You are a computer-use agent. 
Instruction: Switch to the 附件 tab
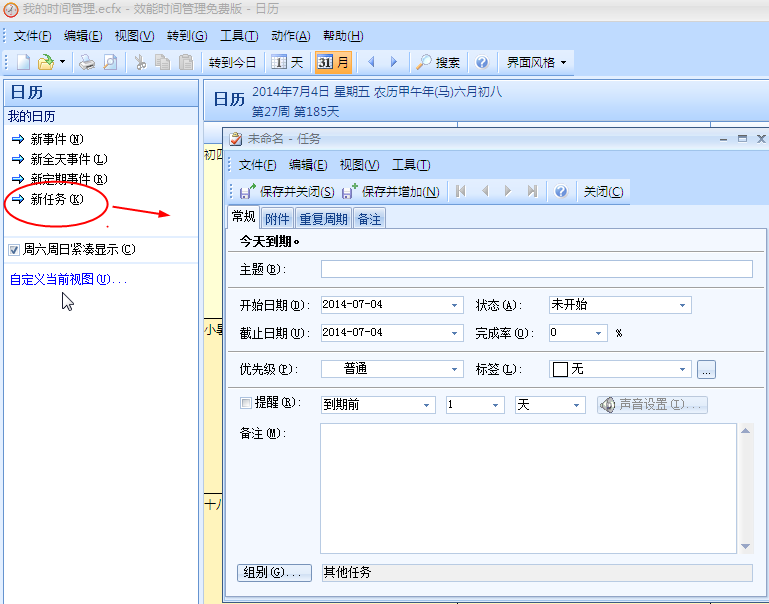pos(277,219)
